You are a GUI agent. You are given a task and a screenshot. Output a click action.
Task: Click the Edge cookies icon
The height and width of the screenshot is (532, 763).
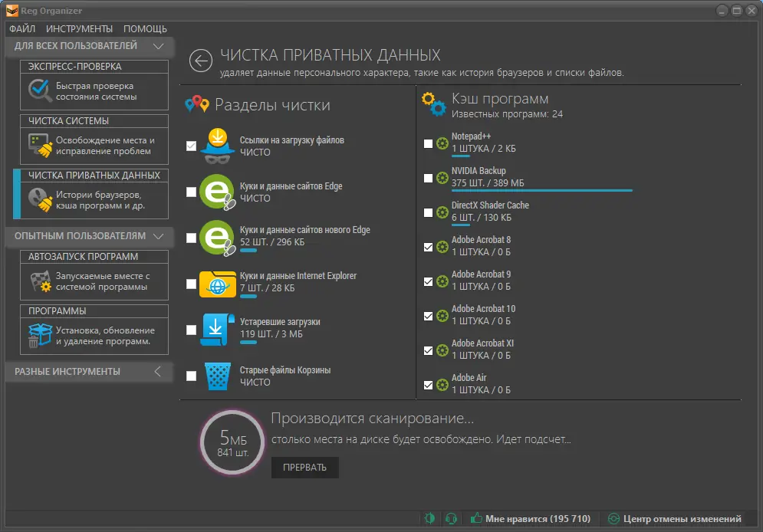[x=217, y=192]
